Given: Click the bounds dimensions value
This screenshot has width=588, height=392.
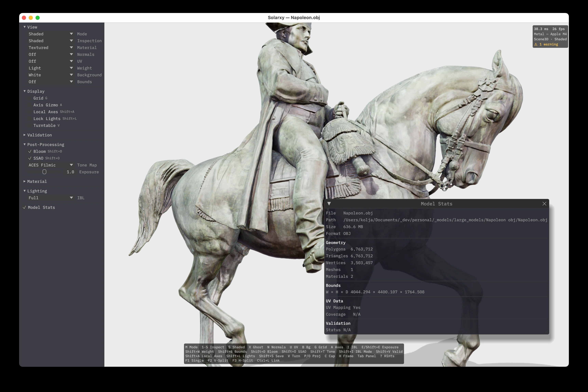Looking at the screenshot, I should (x=387, y=292).
